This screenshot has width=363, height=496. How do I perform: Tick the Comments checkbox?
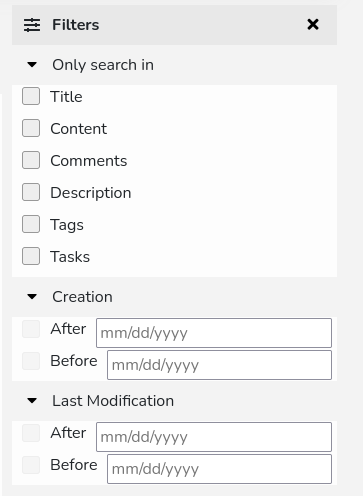coord(31,160)
